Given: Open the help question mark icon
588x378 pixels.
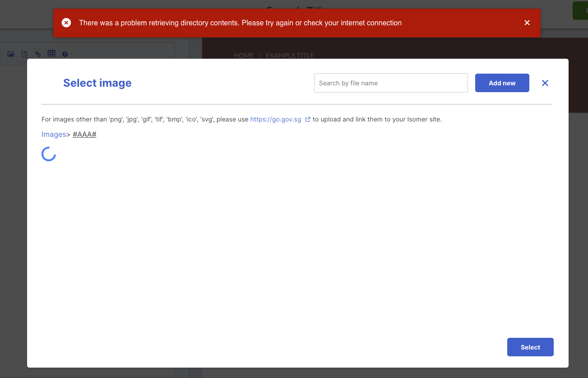Looking at the screenshot, I should 65,54.
